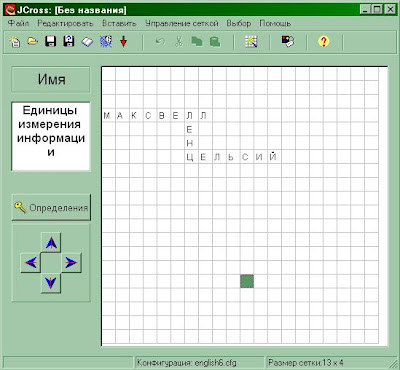Screen dimensions: 400x370
Task: Click the JCross title bar app icon
Action: coord(10,10)
